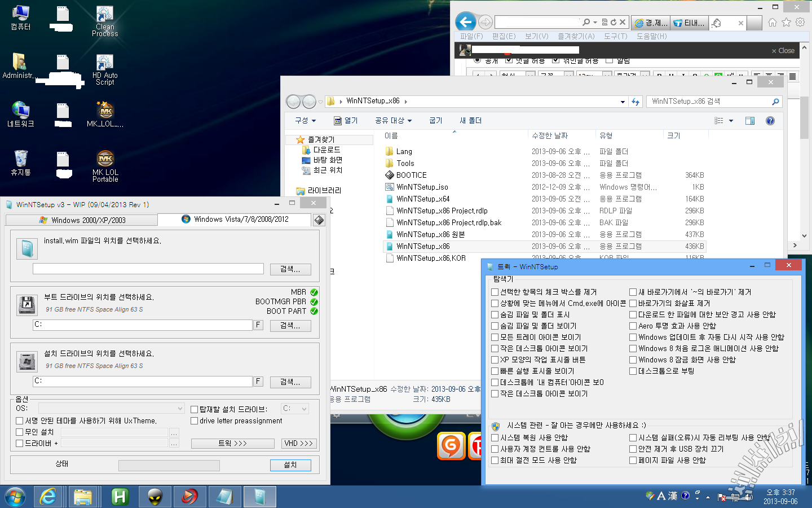Open the 파일(F) browser menu
Image resolution: width=812 pixels, height=508 pixels.
click(x=471, y=36)
